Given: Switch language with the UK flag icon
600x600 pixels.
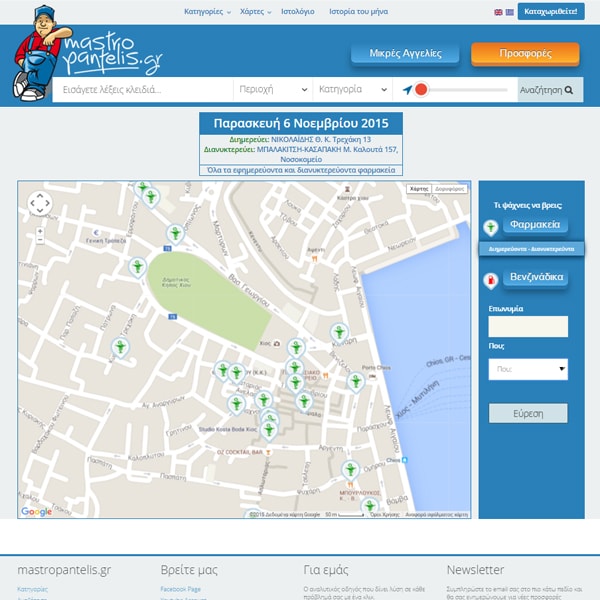Looking at the screenshot, I should [498, 12].
